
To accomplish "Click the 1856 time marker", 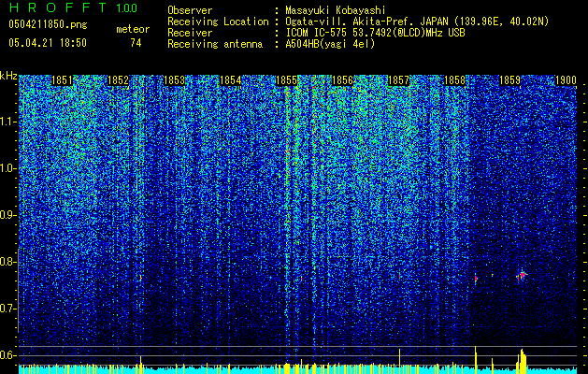I will coord(342,80).
